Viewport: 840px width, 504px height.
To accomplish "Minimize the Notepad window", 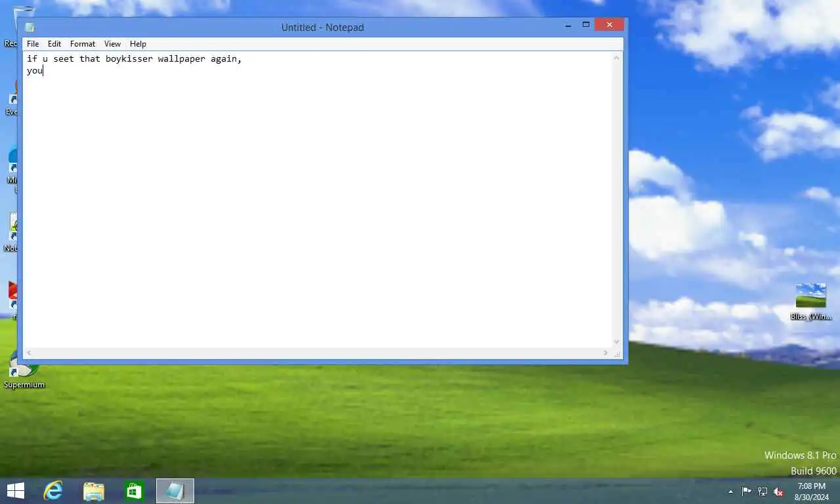I will (568, 25).
